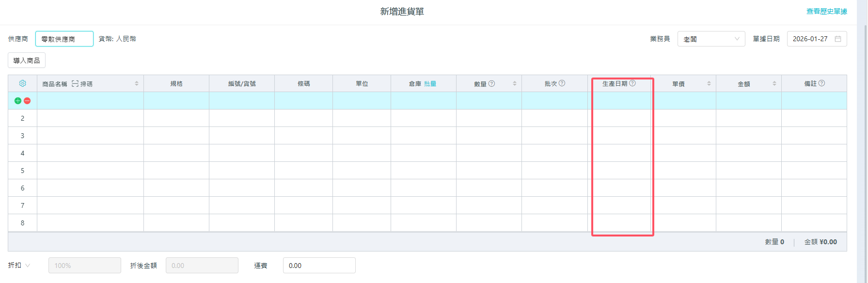Sort by 商品名稱 column arrows
This screenshot has width=868, height=283.
[137, 84]
